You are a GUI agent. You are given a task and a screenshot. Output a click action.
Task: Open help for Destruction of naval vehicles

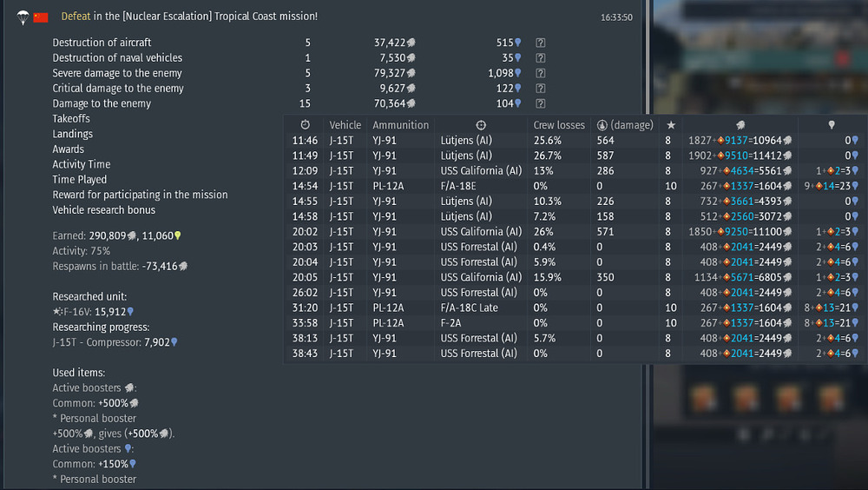pyautogui.click(x=540, y=57)
